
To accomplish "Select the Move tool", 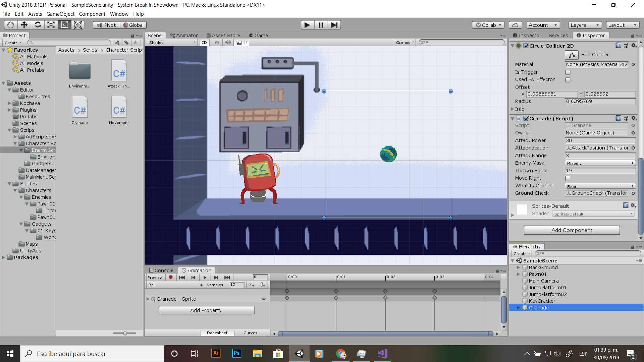I will (24, 25).
